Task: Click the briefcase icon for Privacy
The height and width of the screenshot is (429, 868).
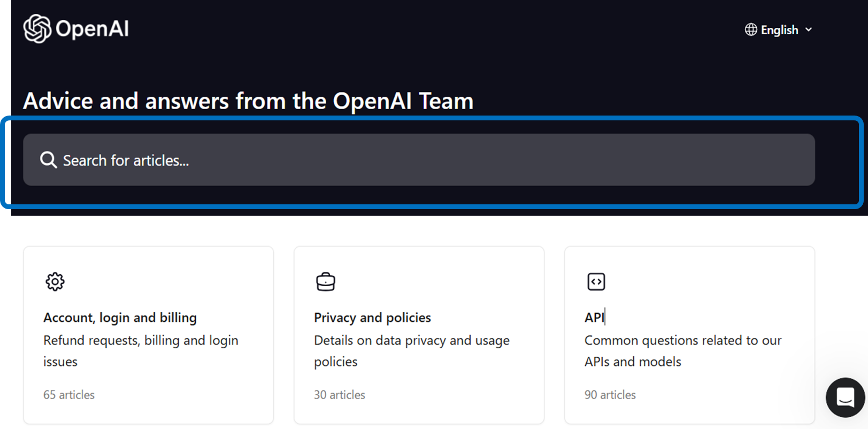Action: click(325, 281)
